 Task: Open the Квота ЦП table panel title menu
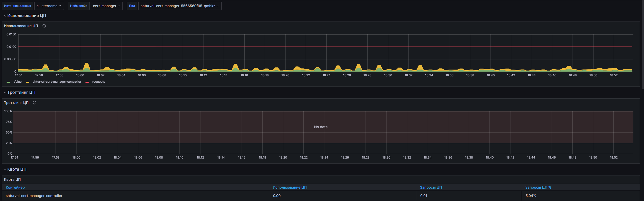(12, 180)
